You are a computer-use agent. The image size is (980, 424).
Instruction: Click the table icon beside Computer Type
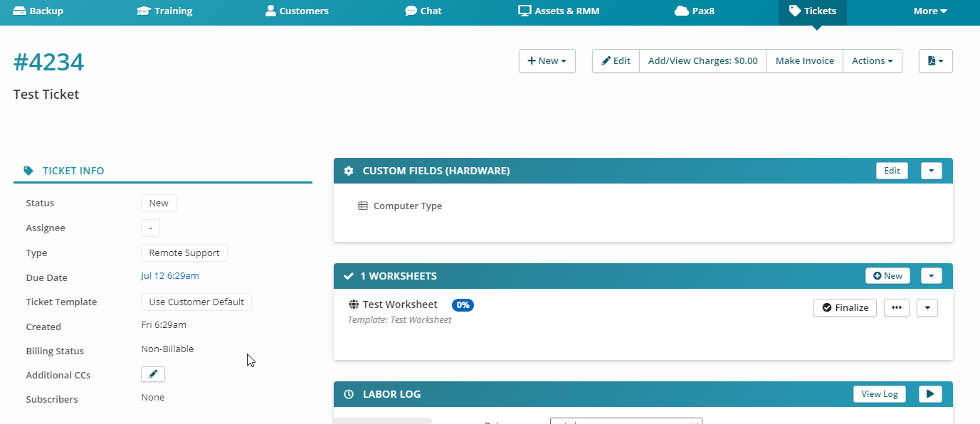[363, 206]
